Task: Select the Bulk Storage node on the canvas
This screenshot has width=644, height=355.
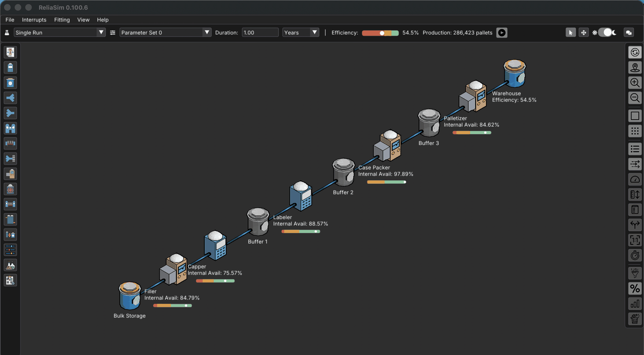Action: [130, 296]
